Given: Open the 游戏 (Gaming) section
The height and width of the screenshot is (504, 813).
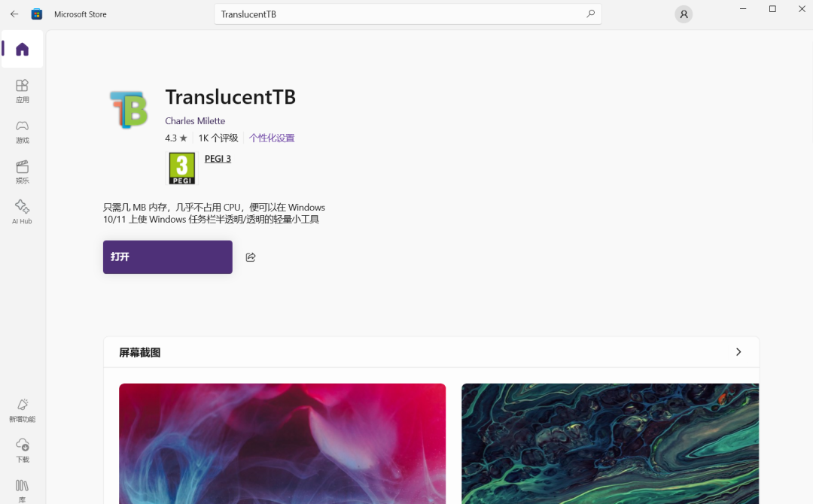Looking at the screenshot, I should pos(23,132).
